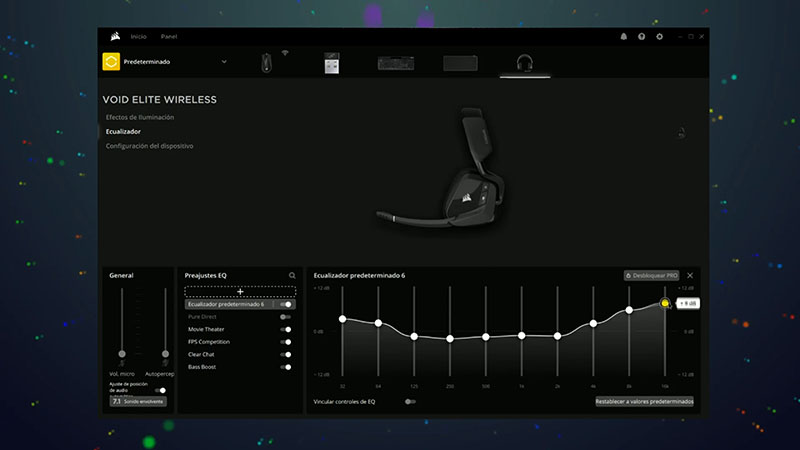Click the 1k EQ band handle
The image size is (800, 450).
pos(521,336)
